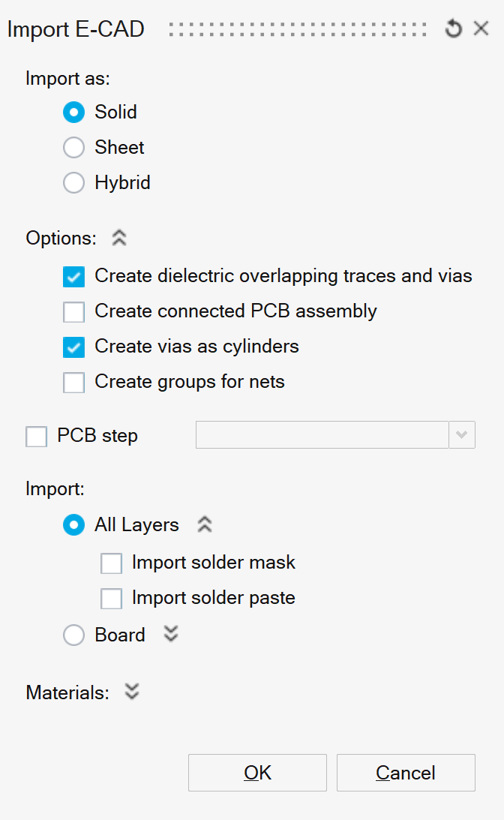Expand the Materials section

point(132,692)
